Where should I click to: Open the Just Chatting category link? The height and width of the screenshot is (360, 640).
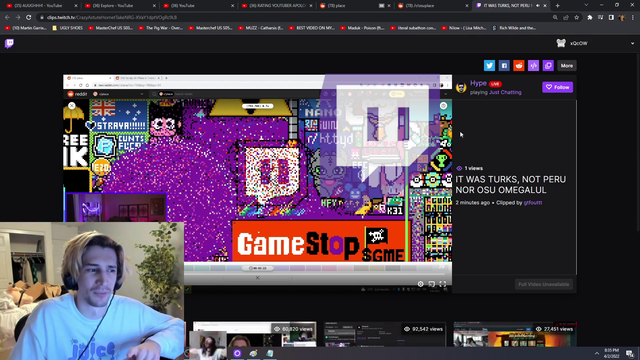[505, 92]
